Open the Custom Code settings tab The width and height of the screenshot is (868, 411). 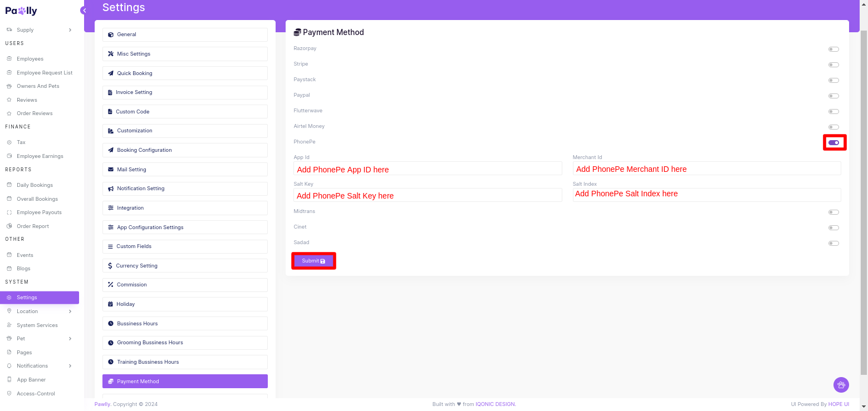[185, 112]
